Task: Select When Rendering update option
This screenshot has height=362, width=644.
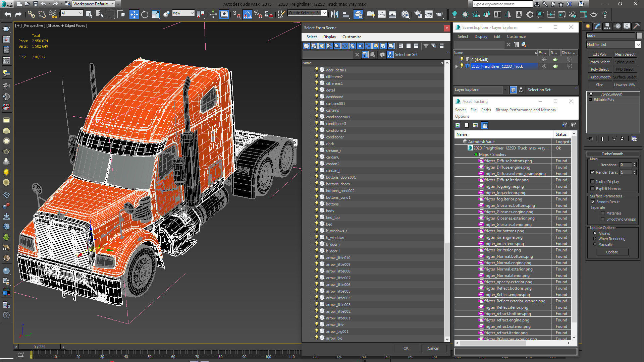Action: (595, 239)
